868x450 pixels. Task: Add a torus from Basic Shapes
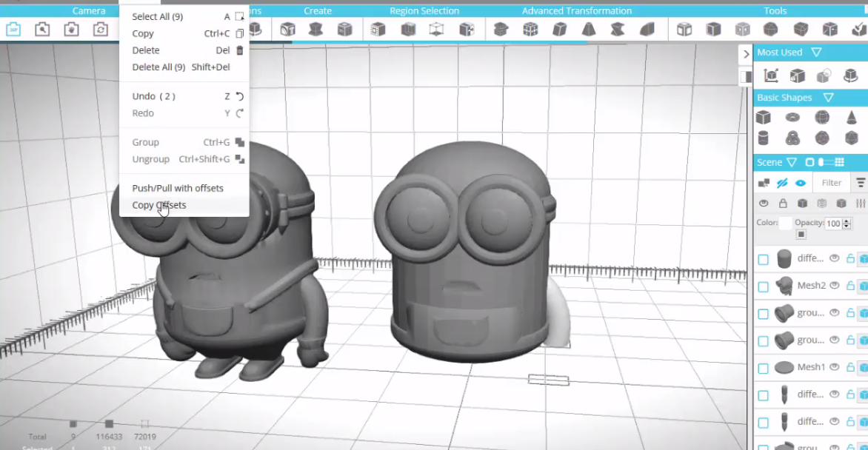click(792, 117)
